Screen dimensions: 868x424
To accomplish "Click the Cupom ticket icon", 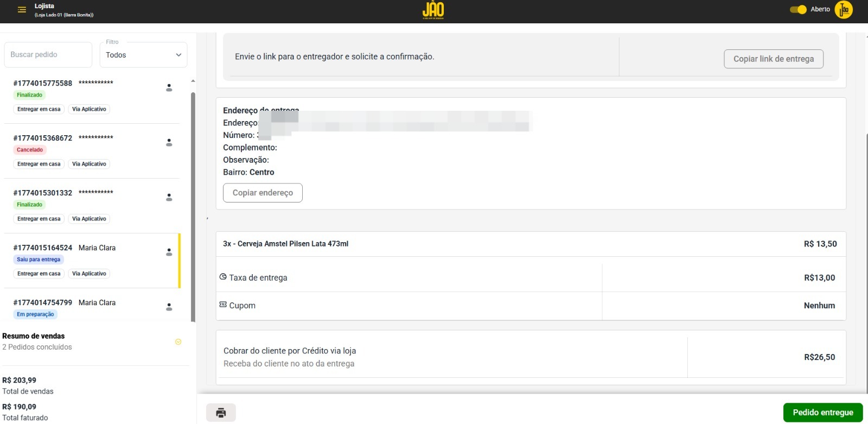I will [223, 305].
